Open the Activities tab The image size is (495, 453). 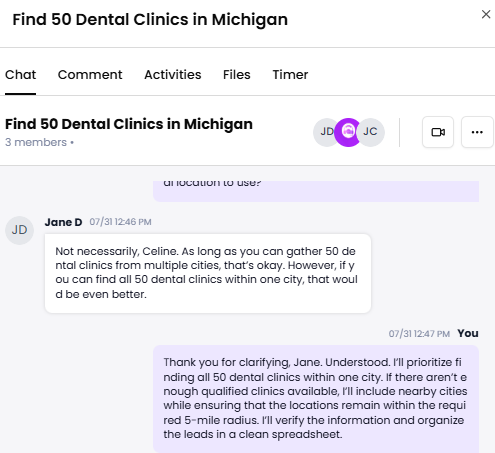coord(173,75)
